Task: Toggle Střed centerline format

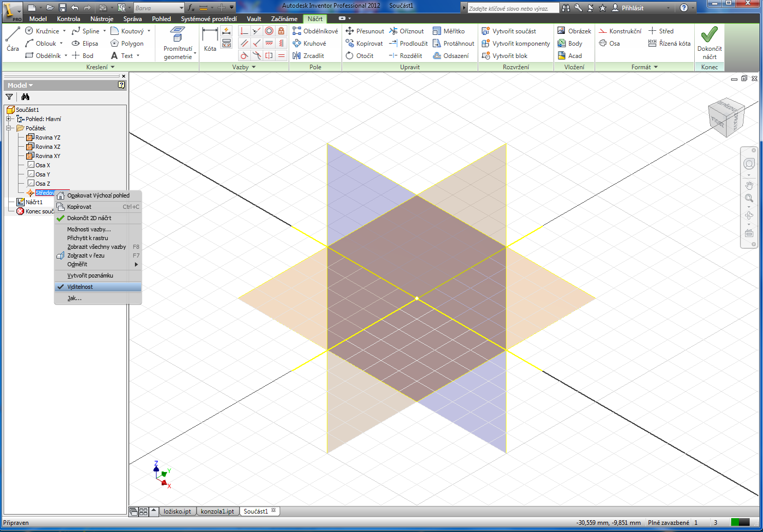Action: tap(661, 31)
